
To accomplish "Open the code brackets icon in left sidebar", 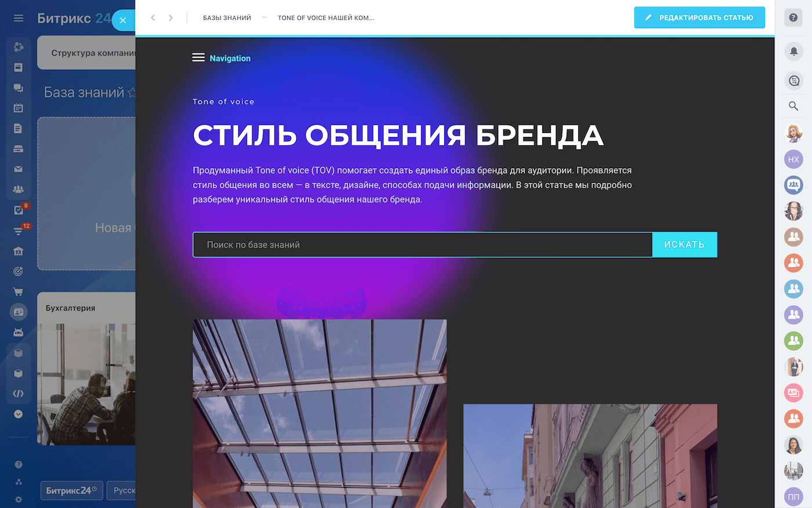I will tap(19, 394).
